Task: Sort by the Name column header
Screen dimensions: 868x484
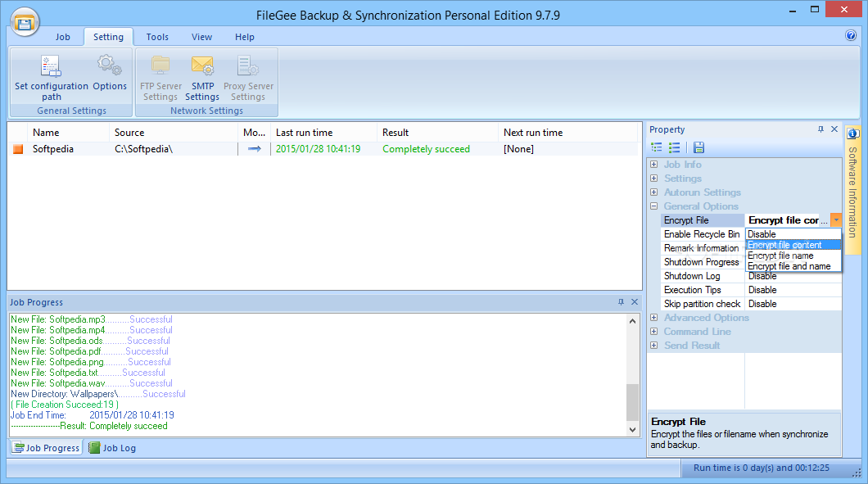Action: pyautogui.click(x=67, y=133)
